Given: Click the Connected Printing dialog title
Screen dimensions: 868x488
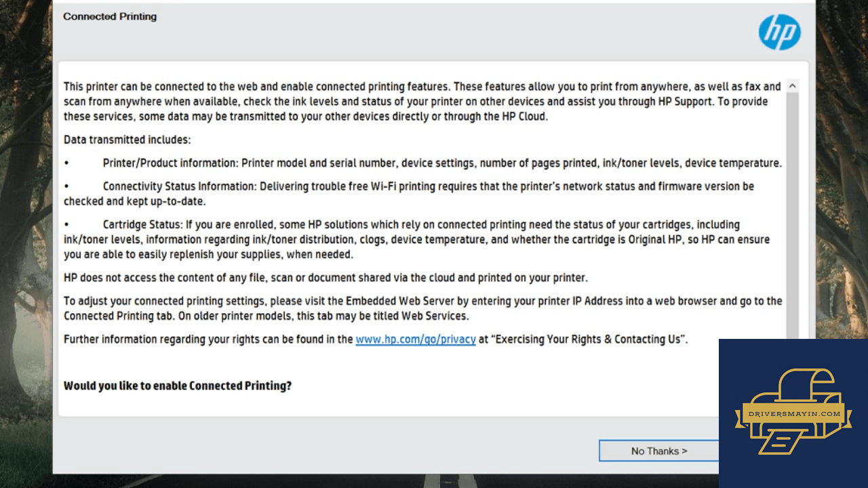Looking at the screenshot, I should pyautogui.click(x=110, y=16).
